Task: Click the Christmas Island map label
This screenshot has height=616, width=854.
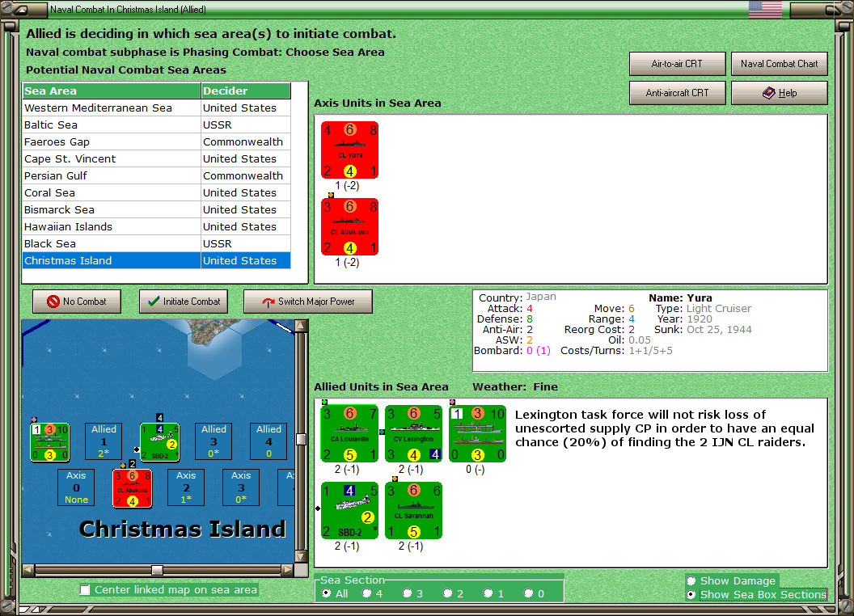Action: click(x=183, y=529)
